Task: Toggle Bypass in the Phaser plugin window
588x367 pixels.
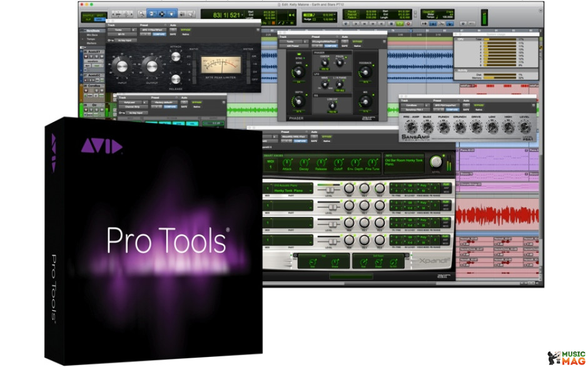Action: point(357,41)
